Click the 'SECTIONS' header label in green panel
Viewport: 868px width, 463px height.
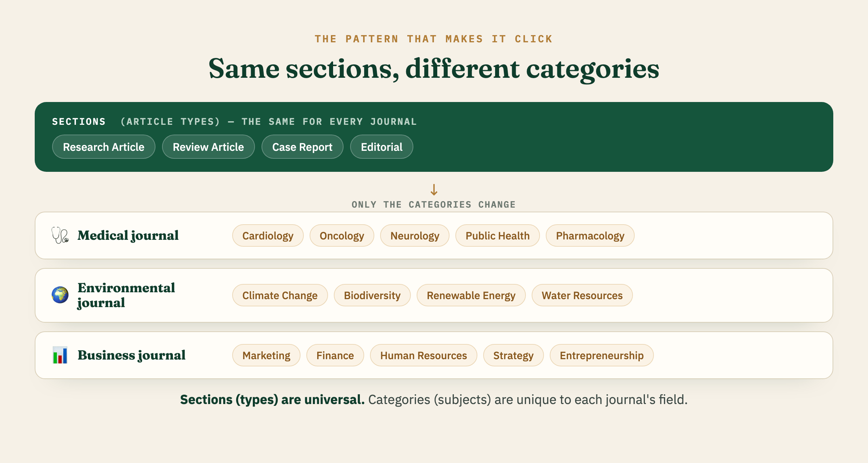pos(79,122)
